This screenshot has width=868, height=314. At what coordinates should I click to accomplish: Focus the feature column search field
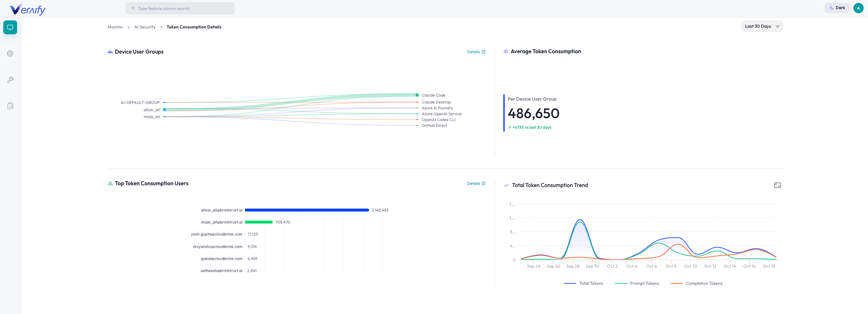180,8
